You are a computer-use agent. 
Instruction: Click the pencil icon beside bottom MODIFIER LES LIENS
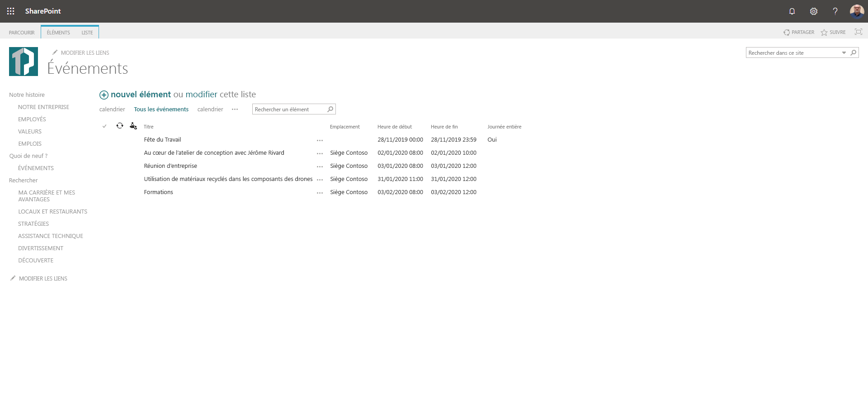[x=13, y=278]
